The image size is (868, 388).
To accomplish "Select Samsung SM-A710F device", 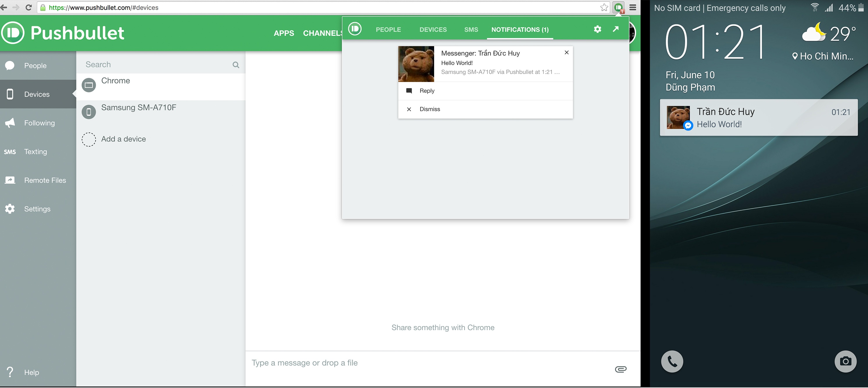I will click(x=138, y=108).
